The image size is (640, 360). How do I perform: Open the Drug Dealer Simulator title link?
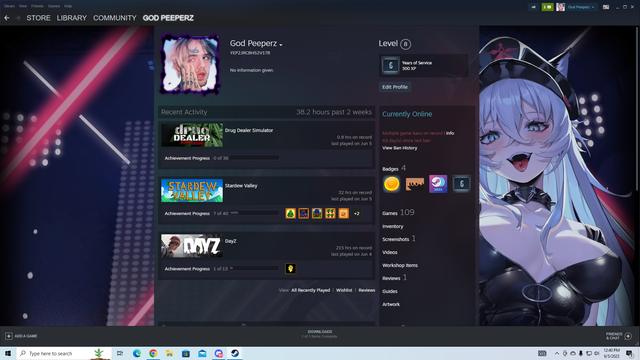[249, 130]
